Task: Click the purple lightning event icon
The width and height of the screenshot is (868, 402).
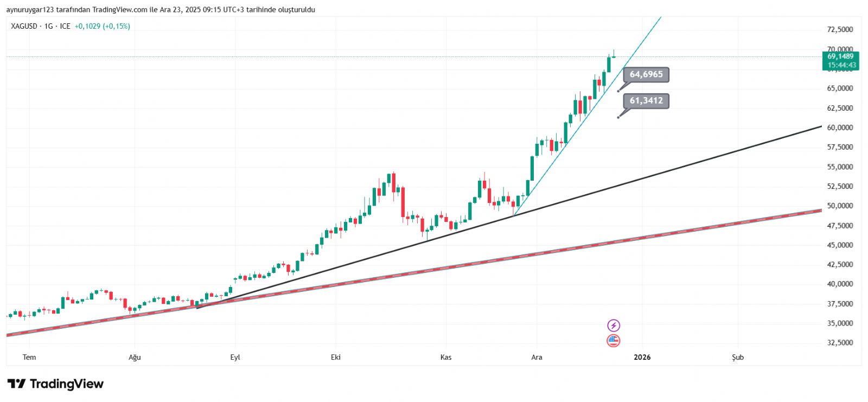Action: pos(613,326)
